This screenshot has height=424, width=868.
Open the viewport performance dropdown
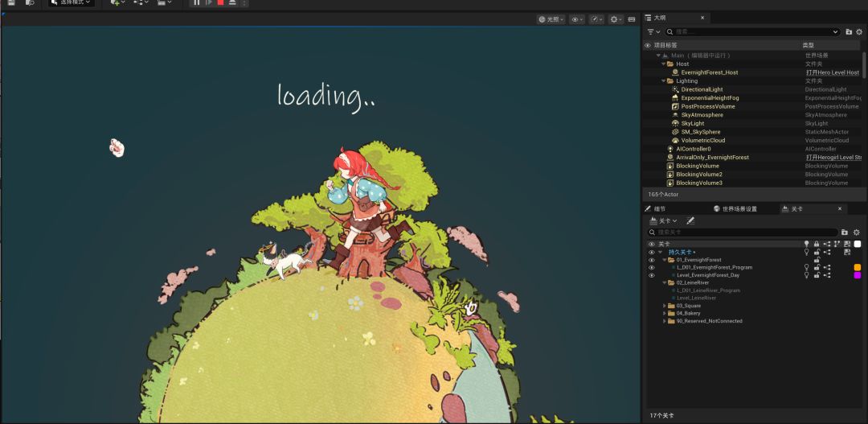[x=596, y=19]
